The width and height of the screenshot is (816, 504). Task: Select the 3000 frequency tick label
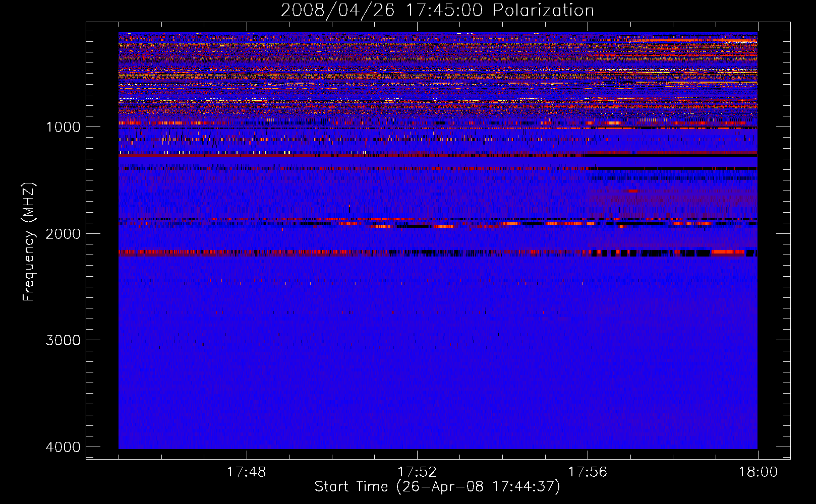coord(63,340)
